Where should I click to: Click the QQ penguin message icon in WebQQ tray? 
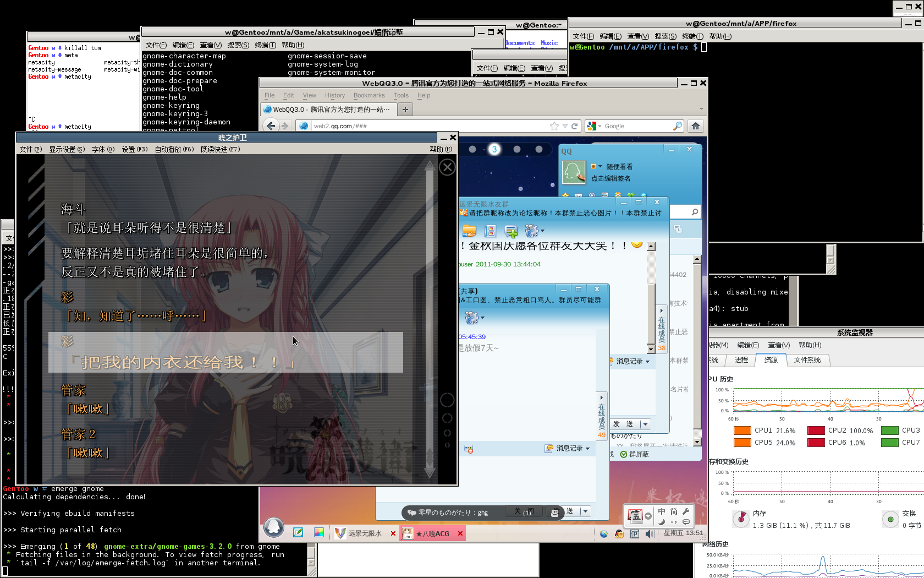(619, 533)
